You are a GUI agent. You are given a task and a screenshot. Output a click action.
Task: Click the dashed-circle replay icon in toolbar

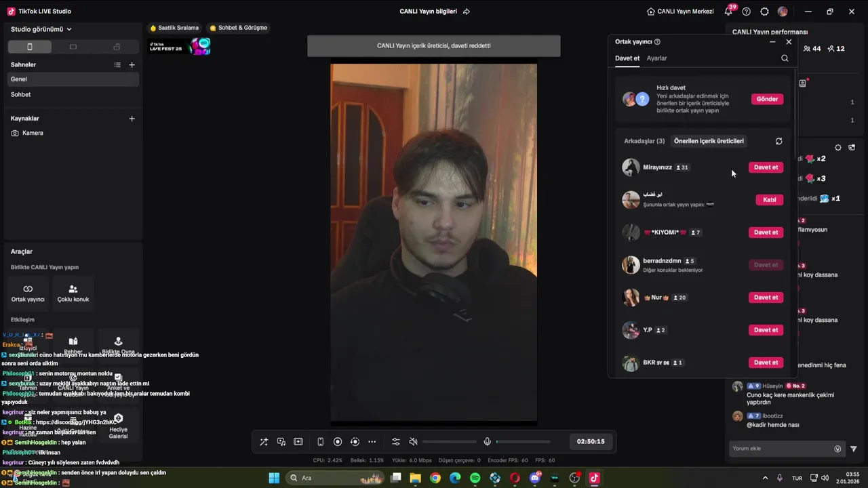click(355, 442)
